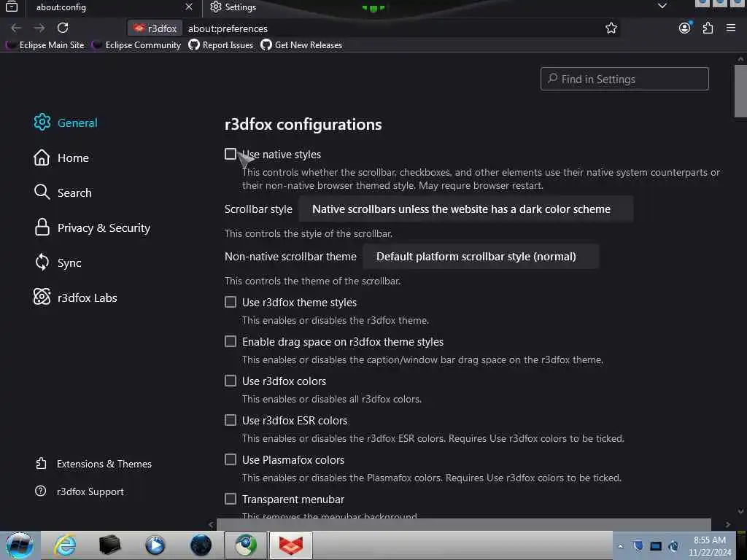Click the Home house icon in sidebar
Screen dimensions: 747x560
tap(42, 157)
